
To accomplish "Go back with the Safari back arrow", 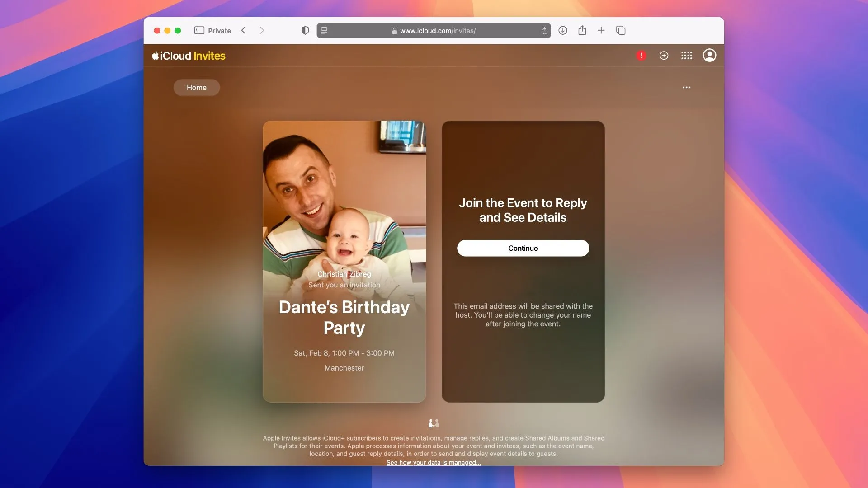I will coord(244,30).
